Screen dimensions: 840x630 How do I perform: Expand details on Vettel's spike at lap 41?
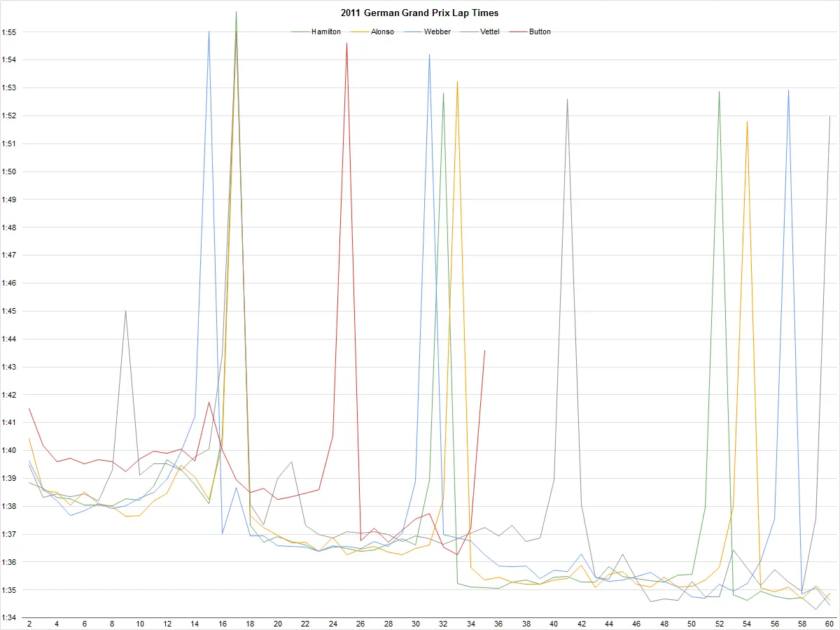click(568, 100)
